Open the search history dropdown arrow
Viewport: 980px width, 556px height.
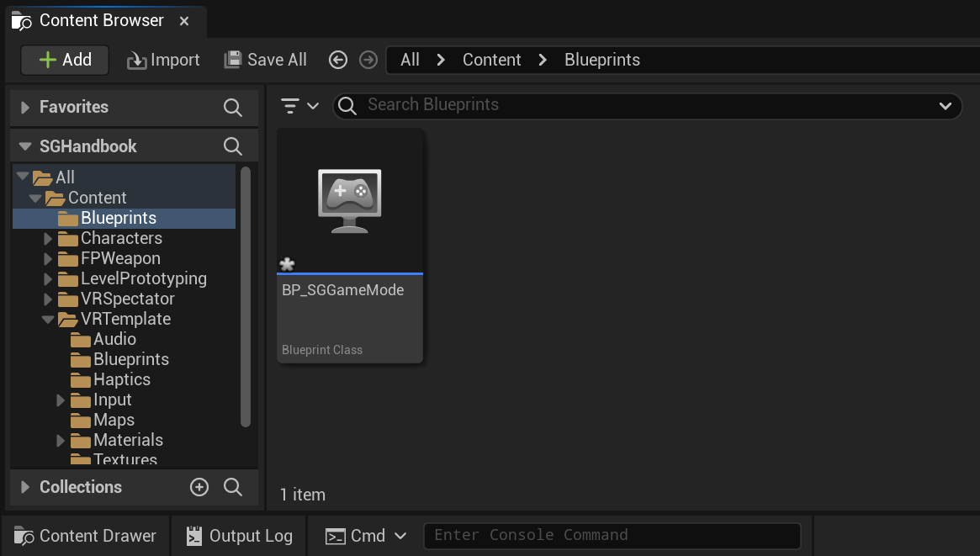tap(946, 106)
